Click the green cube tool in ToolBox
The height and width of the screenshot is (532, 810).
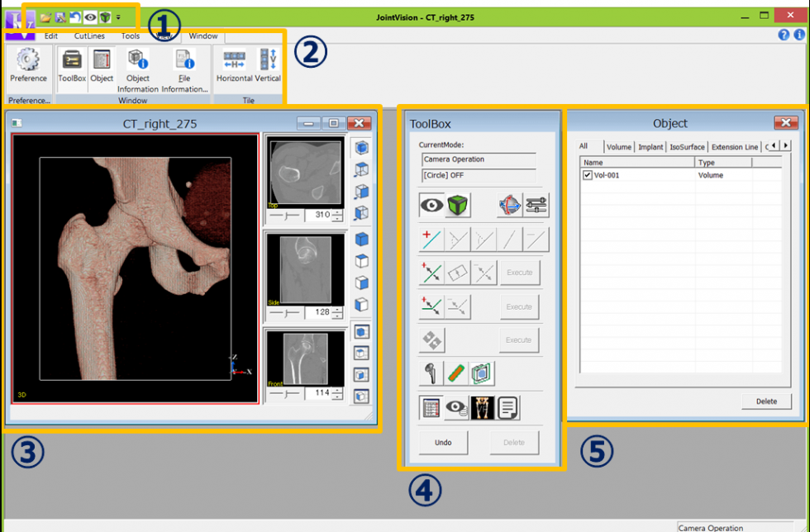coord(458,205)
